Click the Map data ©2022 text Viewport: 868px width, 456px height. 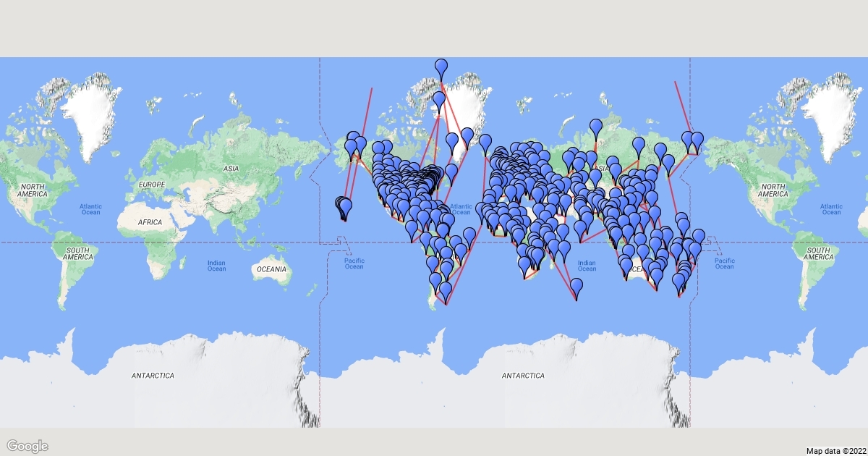pos(835,451)
